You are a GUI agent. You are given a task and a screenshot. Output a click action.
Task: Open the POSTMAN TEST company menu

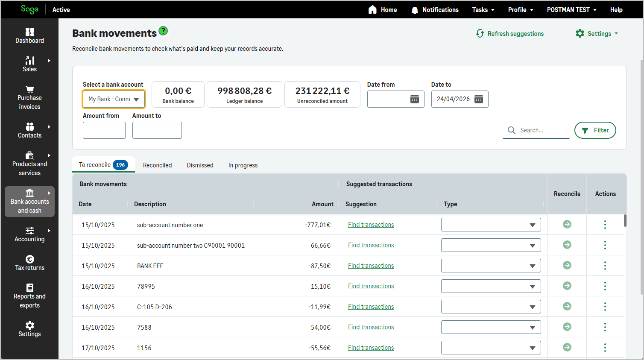[571, 10]
